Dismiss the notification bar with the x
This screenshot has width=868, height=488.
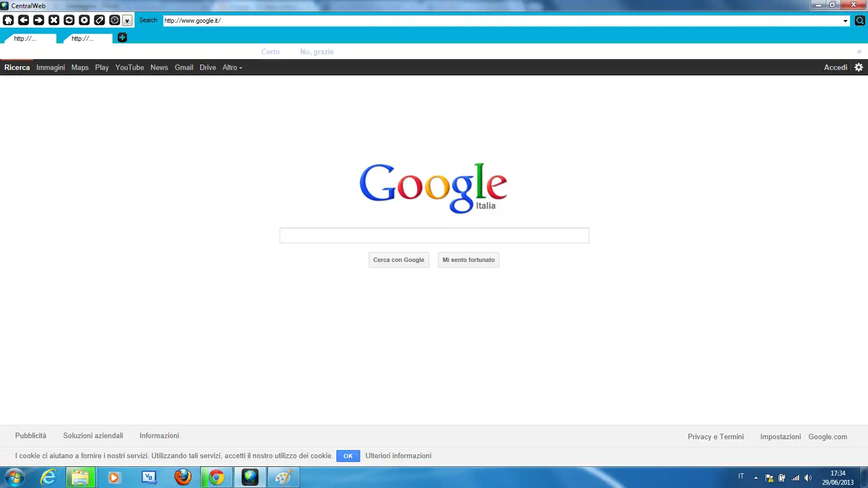pos(859,52)
